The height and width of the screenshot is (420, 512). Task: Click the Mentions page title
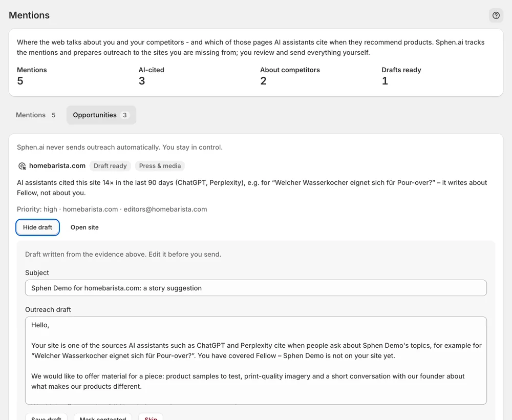(x=29, y=15)
